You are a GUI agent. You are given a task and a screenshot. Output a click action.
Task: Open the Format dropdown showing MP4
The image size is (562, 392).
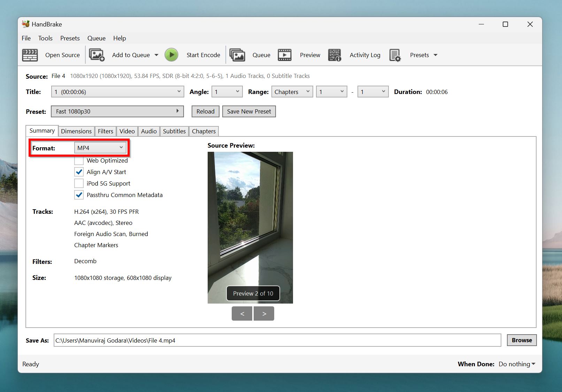coord(100,148)
